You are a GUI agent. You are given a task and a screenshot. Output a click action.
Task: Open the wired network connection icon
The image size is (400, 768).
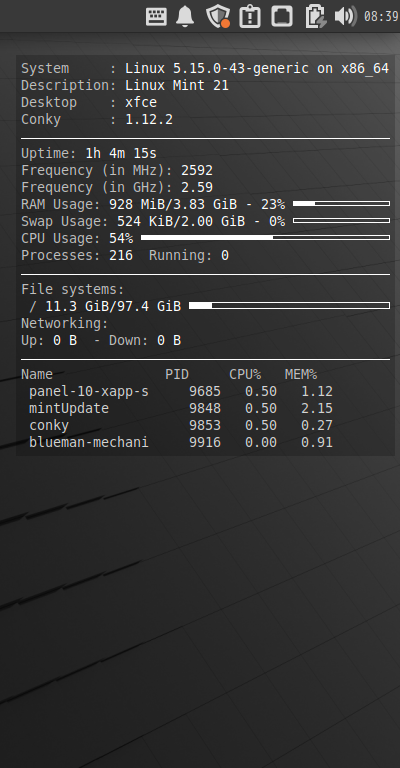[x=282, y=16]
